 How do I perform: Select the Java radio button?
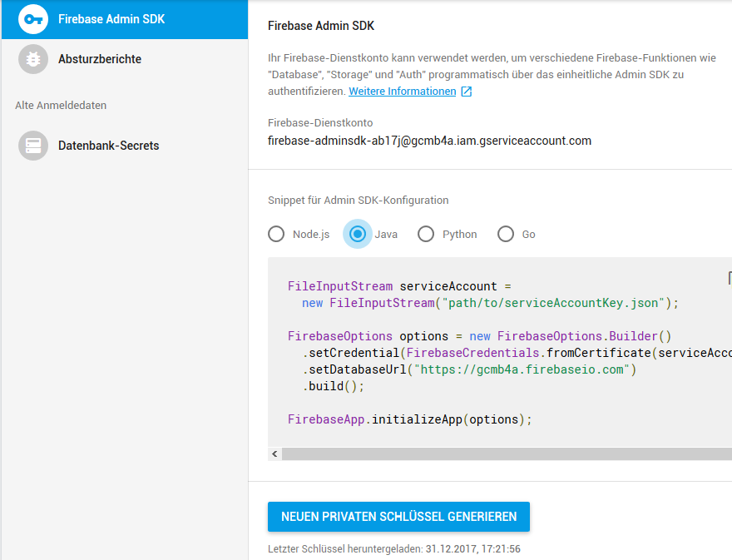pyautogui.click(x=358, y=235)
